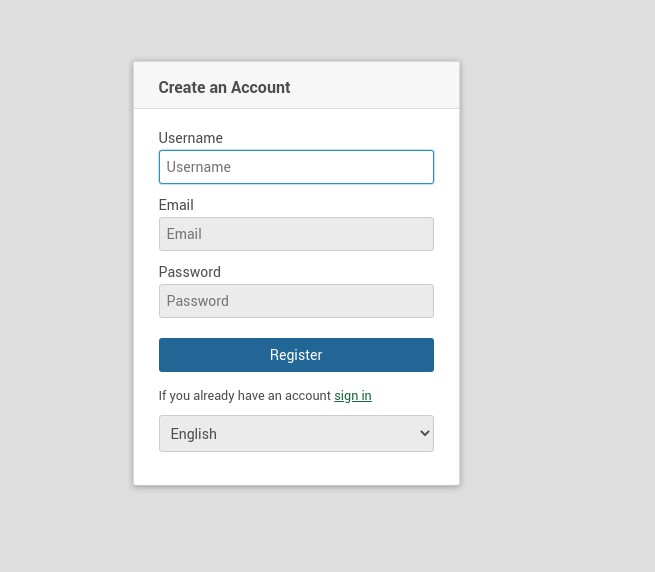Expand the language combo box below sign in

pos(296,434)
